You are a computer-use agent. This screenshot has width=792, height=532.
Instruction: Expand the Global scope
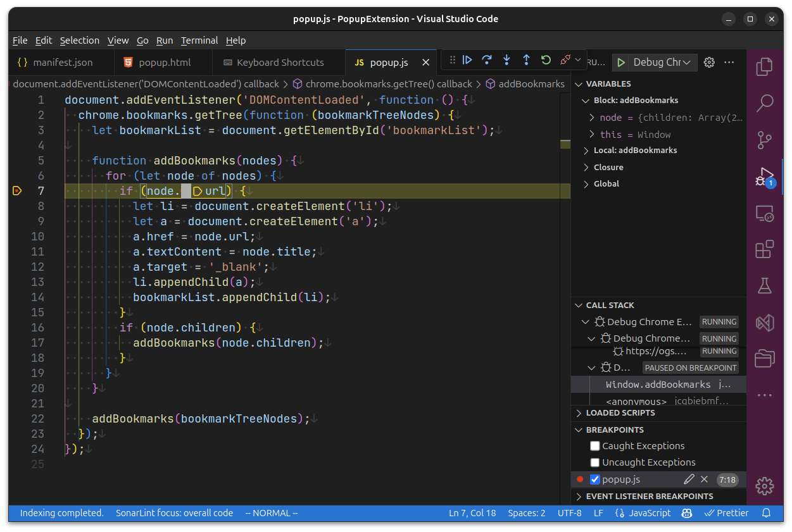click(x=586, y=184)
